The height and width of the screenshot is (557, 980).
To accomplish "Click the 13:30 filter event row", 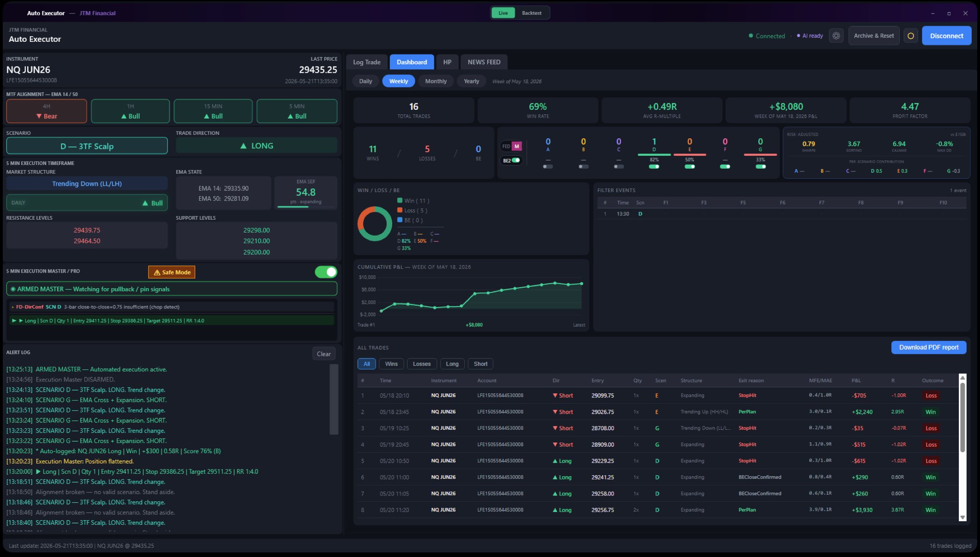I will click(782, 214).
